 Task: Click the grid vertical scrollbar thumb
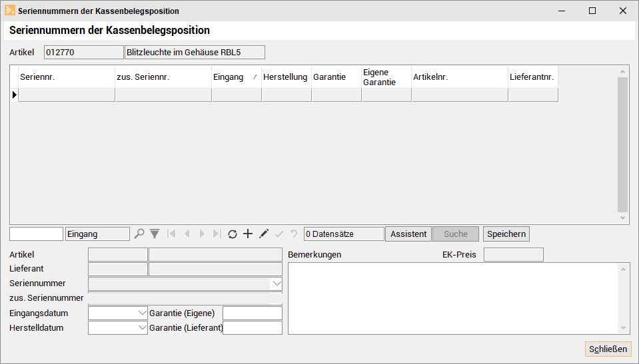click(622, 144)
